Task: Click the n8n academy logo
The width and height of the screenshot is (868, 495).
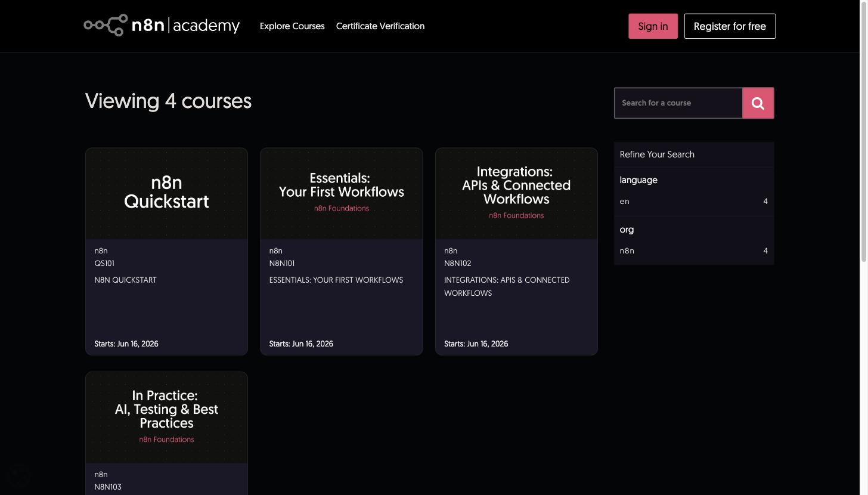Action: point(162,26)
